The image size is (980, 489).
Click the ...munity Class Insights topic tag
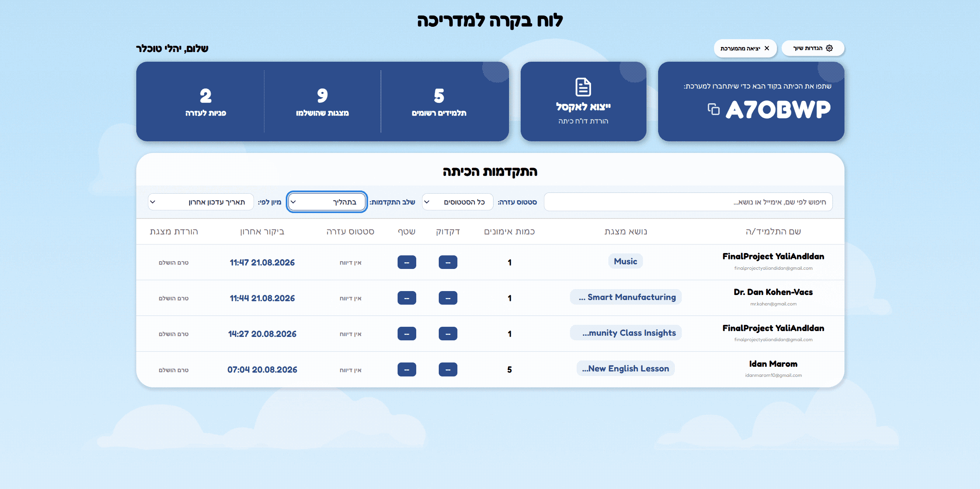pyautogui.click(x=626, y=333)
